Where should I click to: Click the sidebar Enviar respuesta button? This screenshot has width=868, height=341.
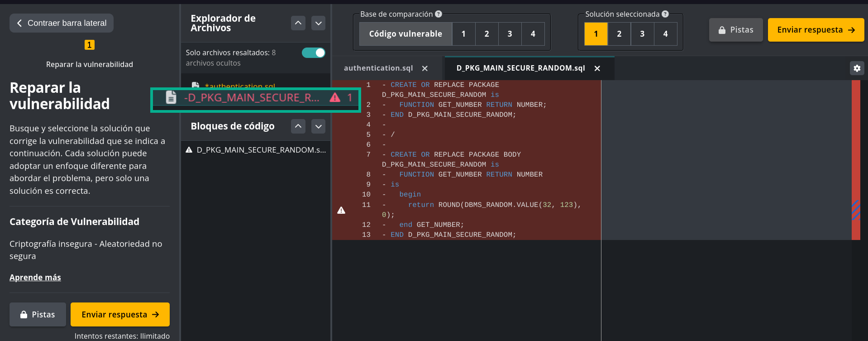pyautogui.click(x=120, y=314)
